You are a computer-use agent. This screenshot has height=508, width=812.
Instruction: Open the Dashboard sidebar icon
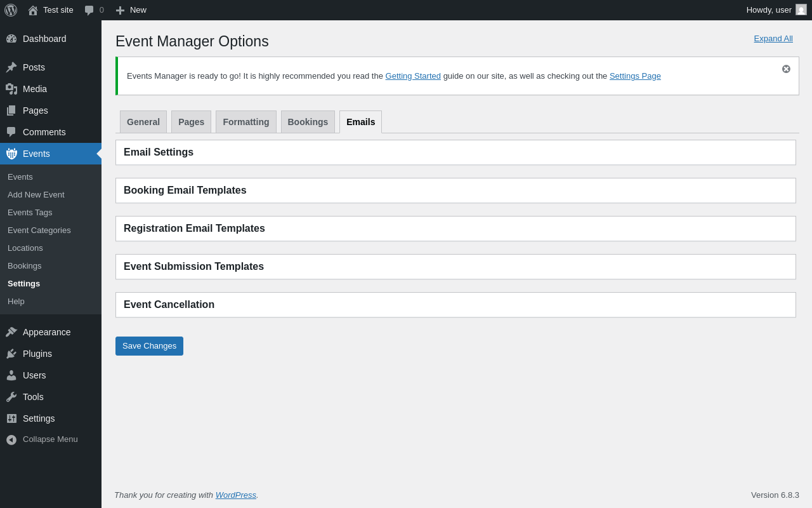pos(11,39)
